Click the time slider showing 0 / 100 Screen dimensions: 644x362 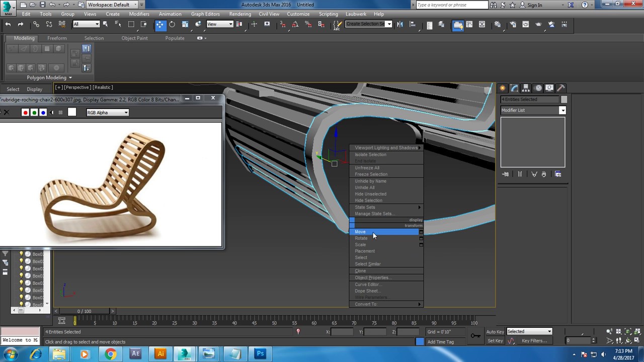[x=84, y=311]
